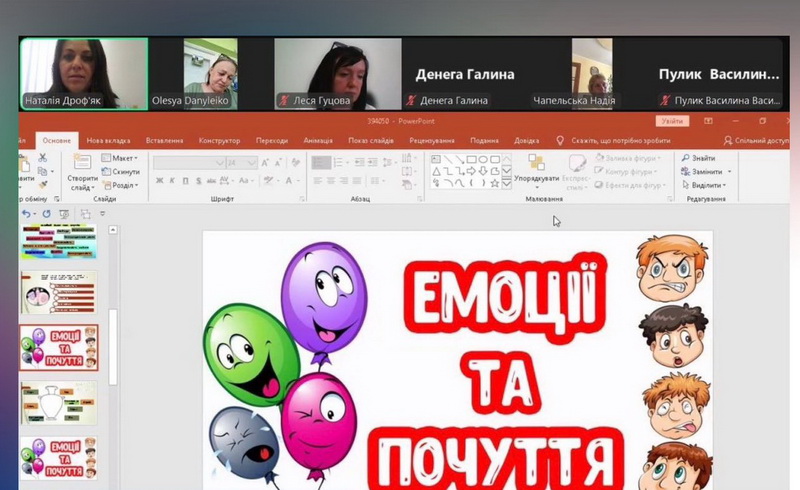Open the Анімація (Animations) tab
The height and width of the screenshot is (490, 800).
click(318, 141)
